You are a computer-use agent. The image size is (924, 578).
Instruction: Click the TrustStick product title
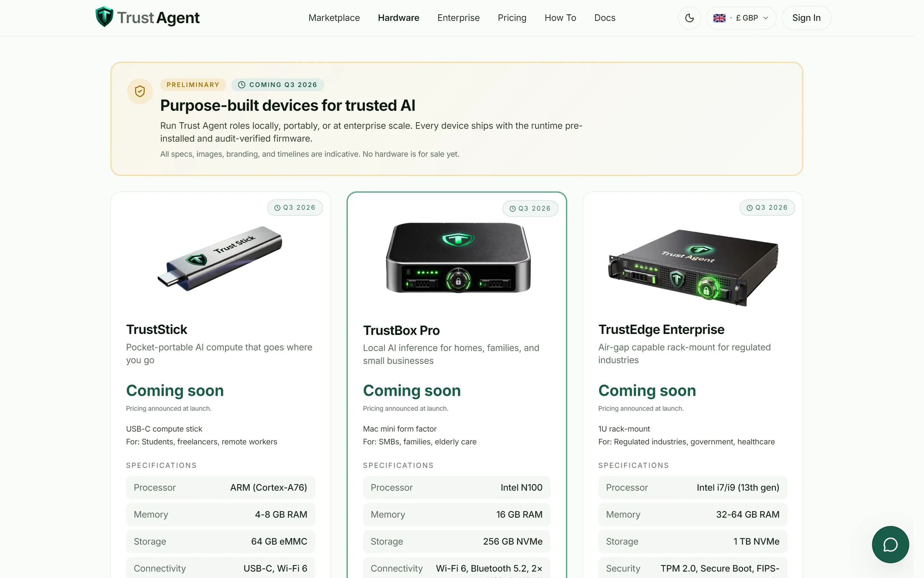tap(157, 329)
